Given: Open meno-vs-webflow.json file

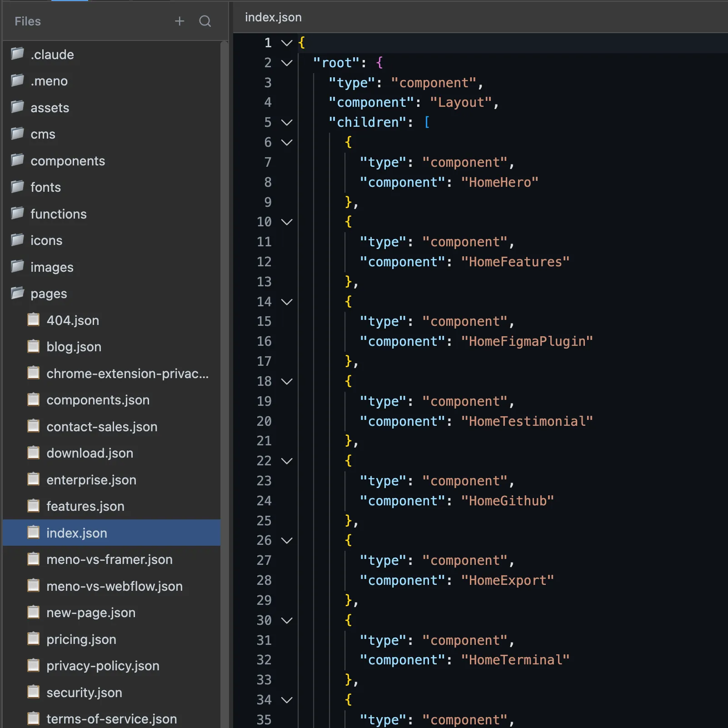Looking at the screenshot, I should coord(114,586).
